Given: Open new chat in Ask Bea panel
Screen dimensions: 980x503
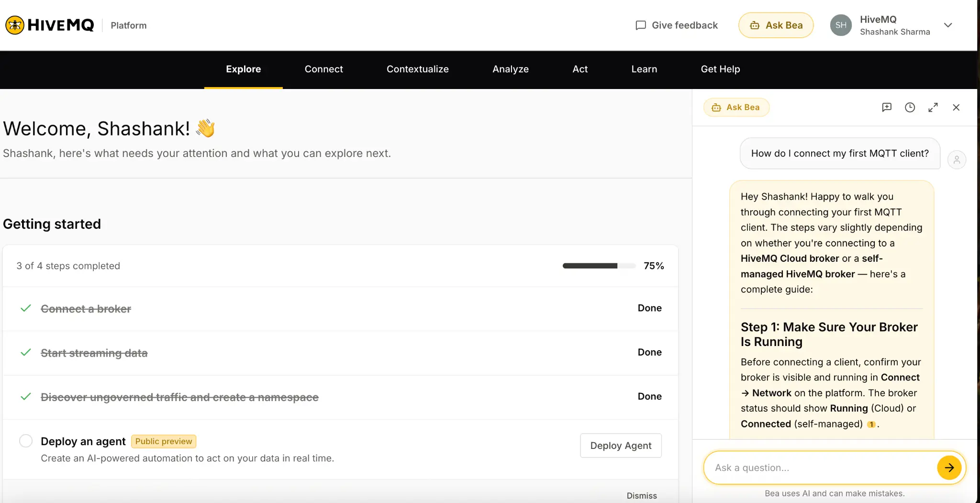Looking at the screenshot, I should [887, 107].
